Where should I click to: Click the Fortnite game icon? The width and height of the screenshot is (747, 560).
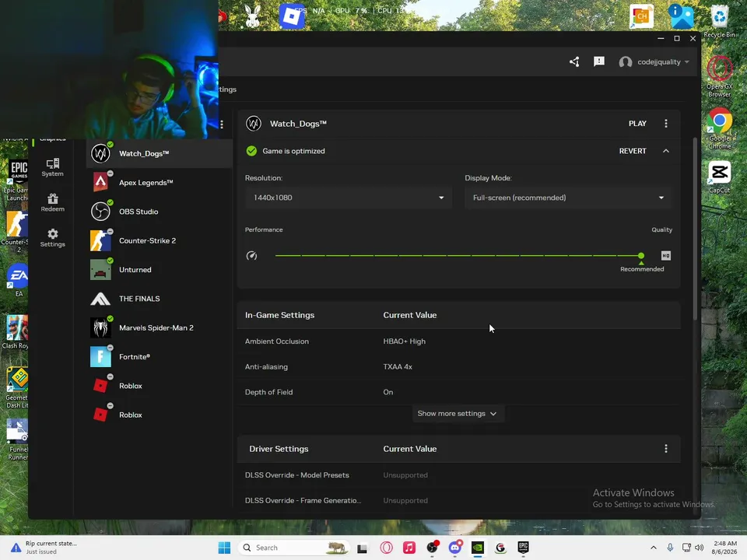[x=100, y=357]
